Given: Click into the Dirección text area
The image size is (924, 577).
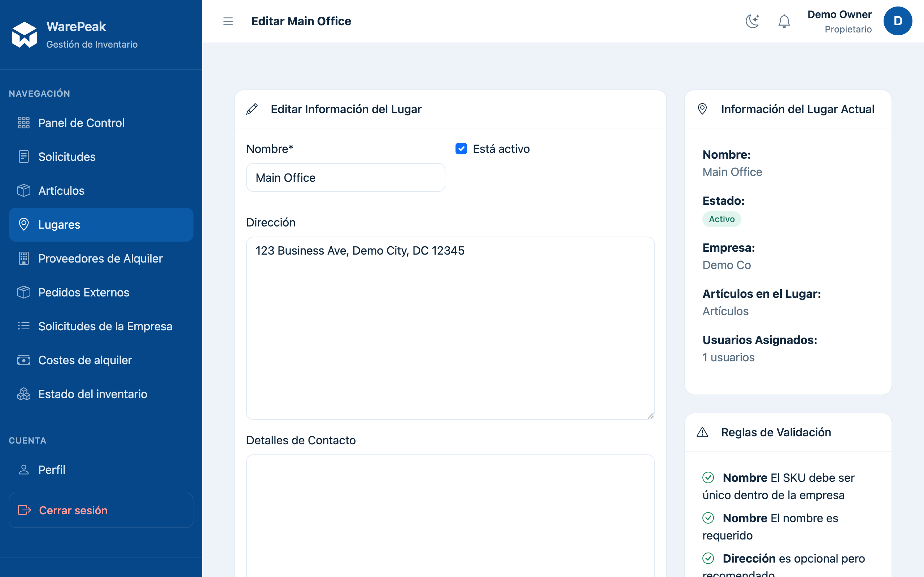Looking at the screenshot, I should pos(450,328).
